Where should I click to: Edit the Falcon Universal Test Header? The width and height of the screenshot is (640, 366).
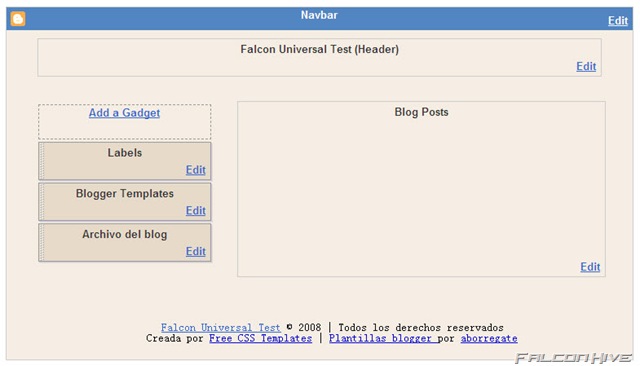click(x=586, y=66)
